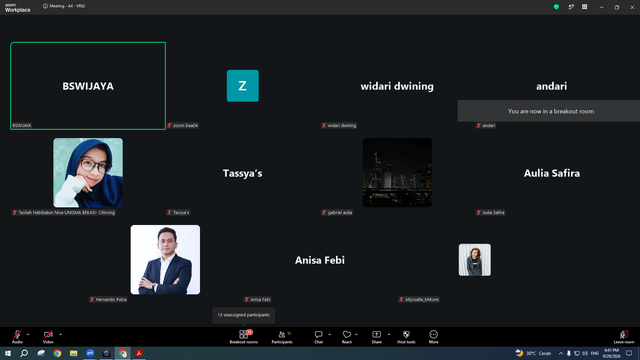The height and width of the screenshot is (360, 640).
Task: Open the React menu
Action: 347,337
